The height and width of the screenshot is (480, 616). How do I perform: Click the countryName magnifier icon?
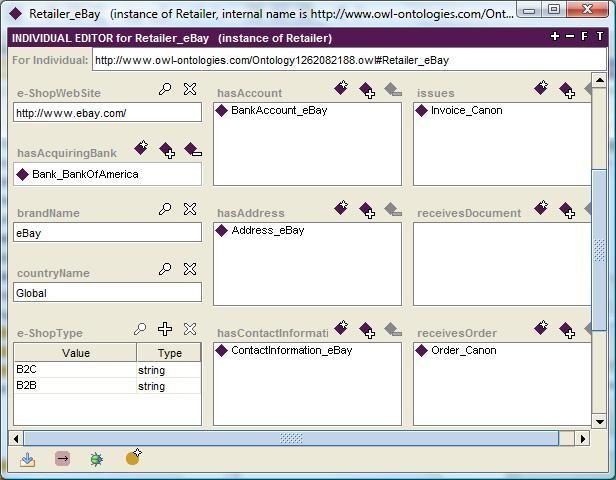(x=165, y=269)
